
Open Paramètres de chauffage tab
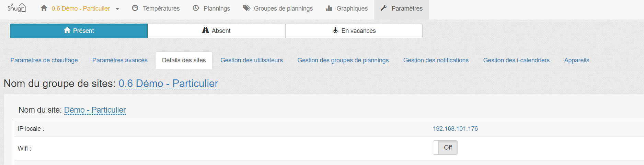(44, 60)
